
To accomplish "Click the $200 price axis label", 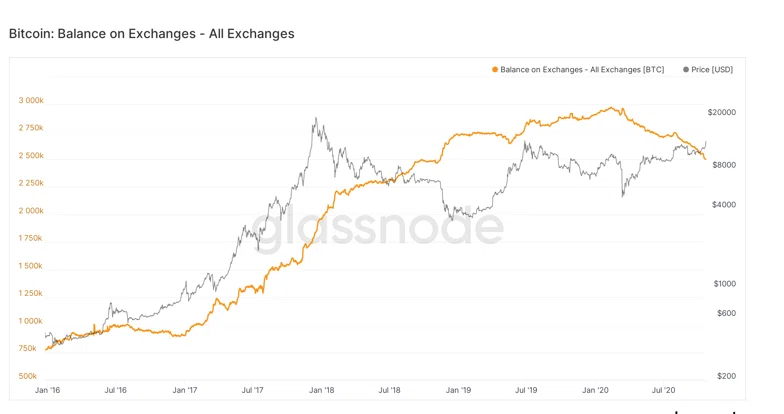I will click(726, 376).
